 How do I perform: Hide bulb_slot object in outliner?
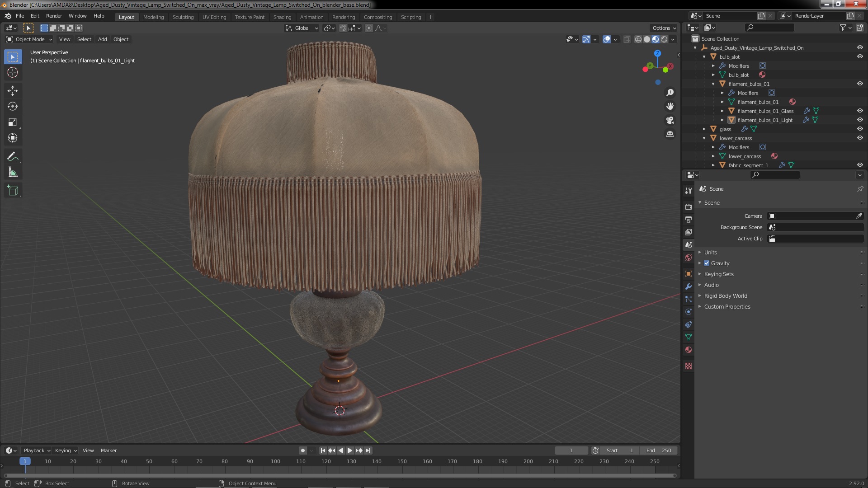point(859,56)
